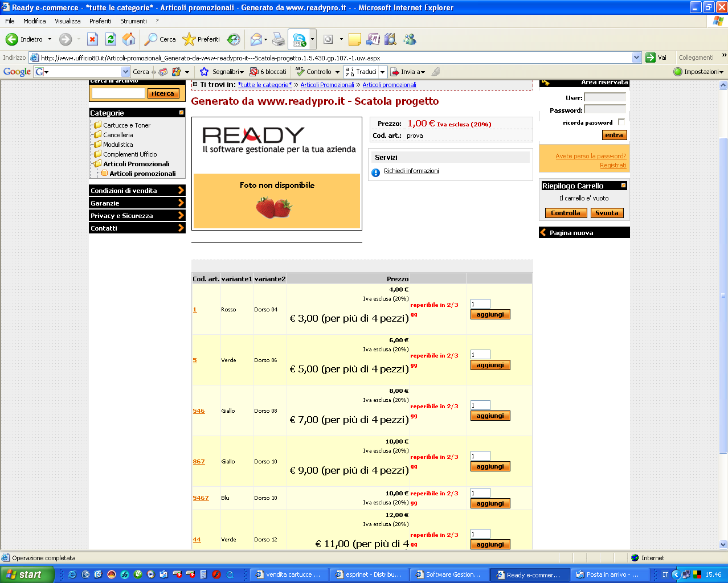
Task: Print the page with printer icon
Action: [x=279, y=39]
